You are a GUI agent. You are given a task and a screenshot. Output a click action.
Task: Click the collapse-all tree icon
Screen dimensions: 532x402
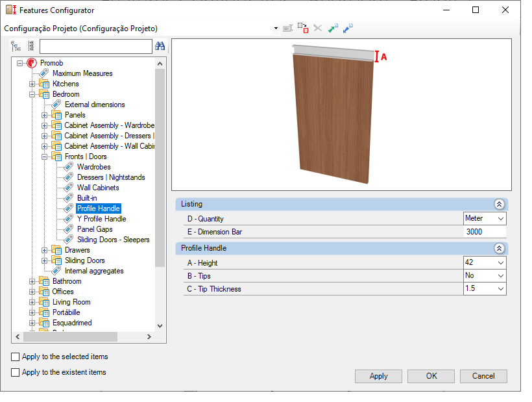coord(31,46)
